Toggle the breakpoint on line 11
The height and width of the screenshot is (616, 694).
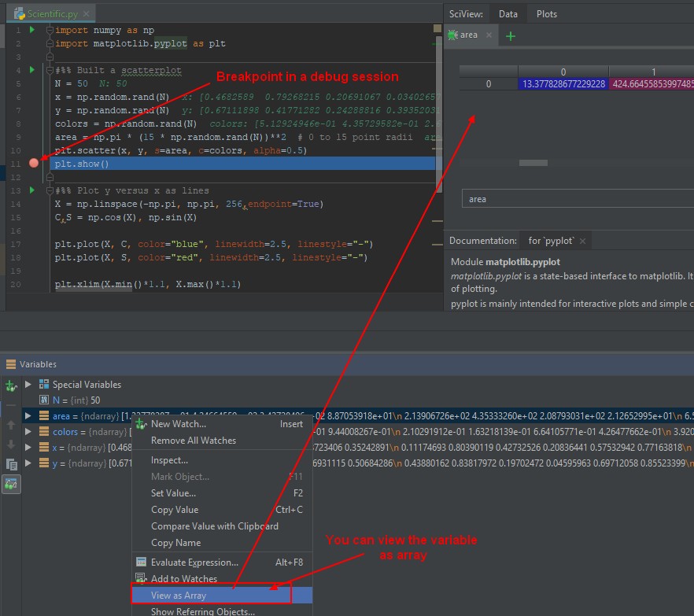point(32,163)
